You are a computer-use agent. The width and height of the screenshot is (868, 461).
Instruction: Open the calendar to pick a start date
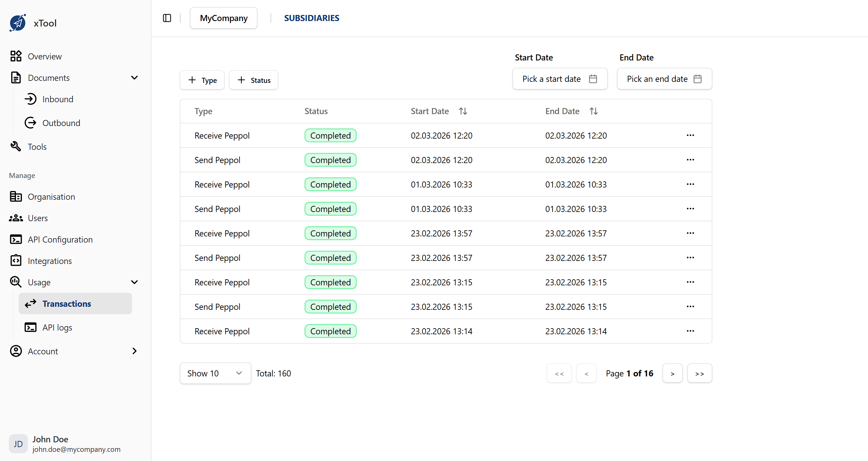coord(559,78)
